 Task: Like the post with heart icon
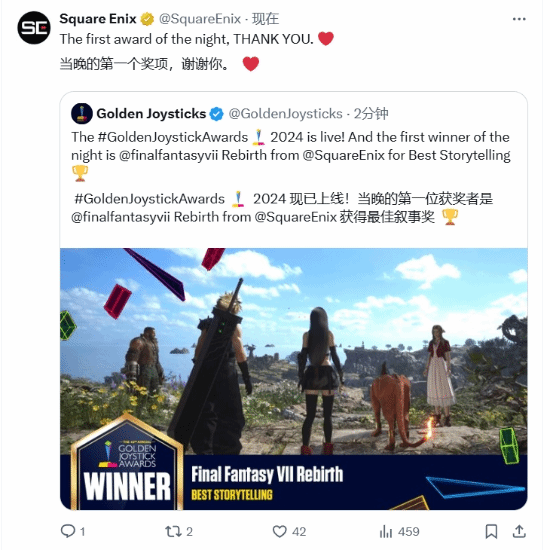(x=280, y=531)
